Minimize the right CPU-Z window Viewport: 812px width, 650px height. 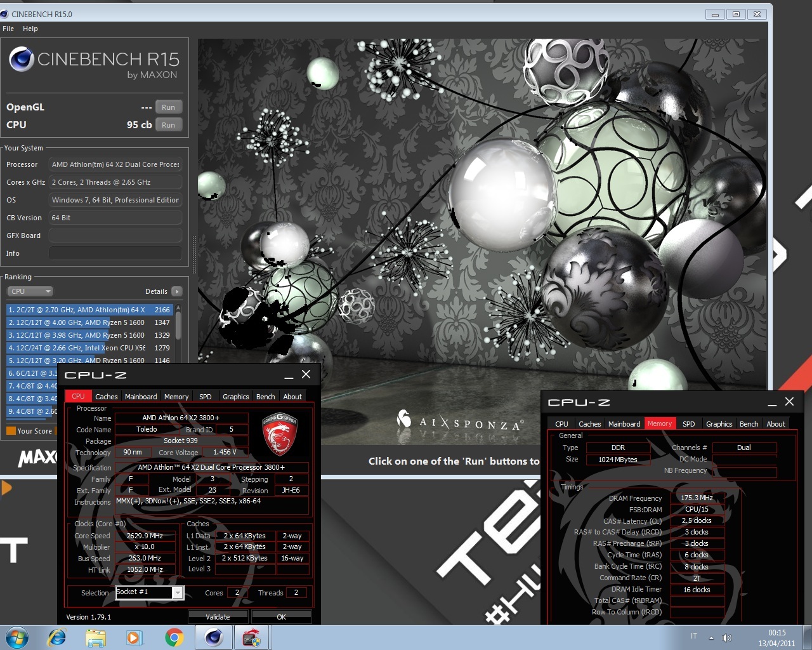[772, 402]
